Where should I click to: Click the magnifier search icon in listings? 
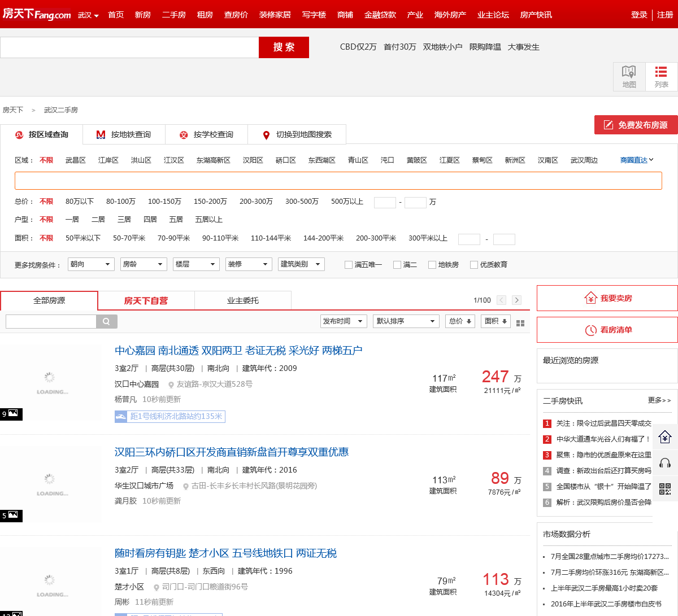tap(107, 321)
